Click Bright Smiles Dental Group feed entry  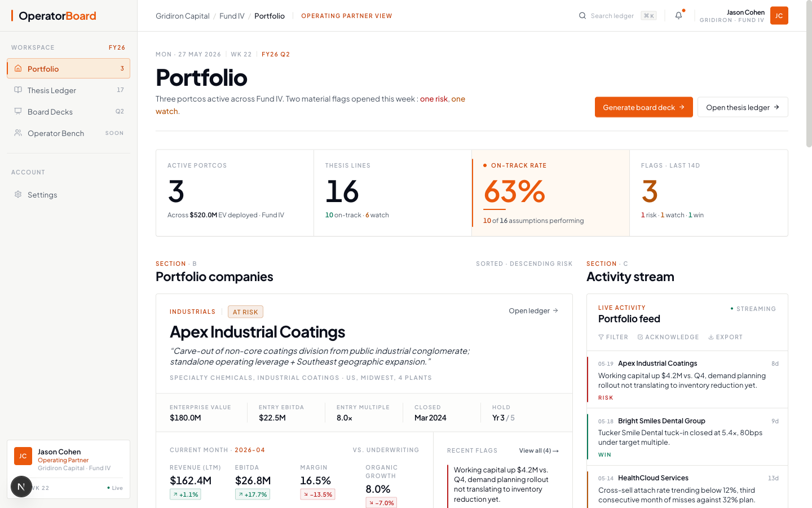click(x=687, y=437)
